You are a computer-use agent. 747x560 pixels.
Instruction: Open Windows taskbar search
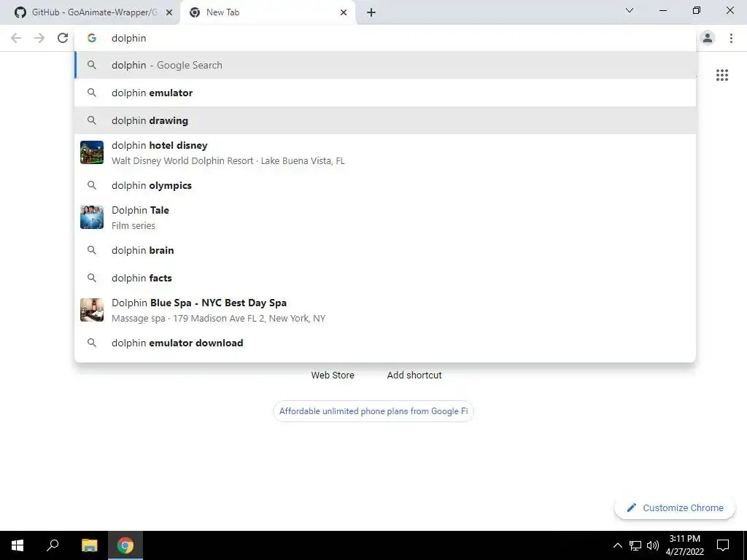pos(53,545)
